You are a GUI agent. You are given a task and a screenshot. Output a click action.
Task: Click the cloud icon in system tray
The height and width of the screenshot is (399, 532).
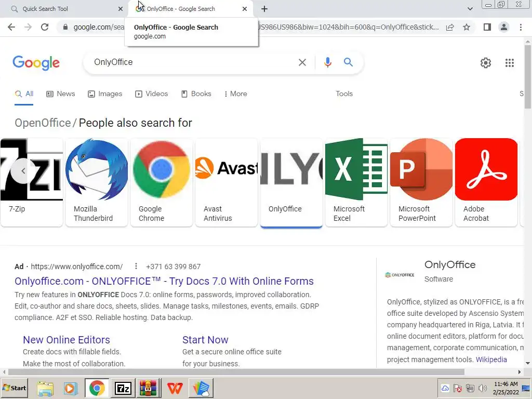coord(445,388)
